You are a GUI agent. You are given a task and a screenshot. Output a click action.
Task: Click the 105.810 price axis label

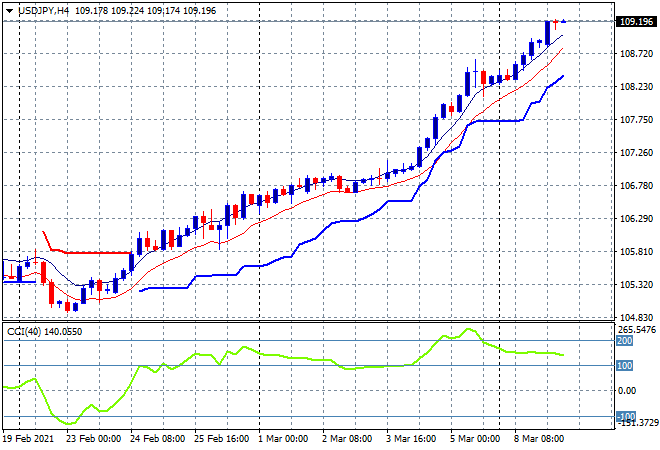(636, 252)
